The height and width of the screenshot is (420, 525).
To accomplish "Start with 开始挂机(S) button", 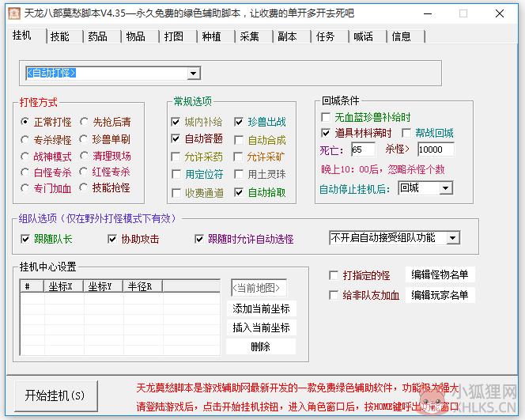I will pos(56,396).
